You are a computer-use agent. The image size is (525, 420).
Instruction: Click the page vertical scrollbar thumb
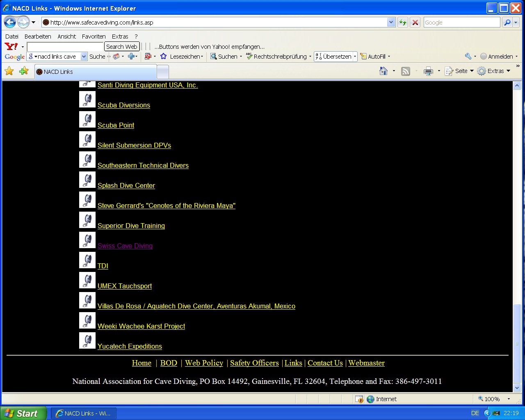(x=517, y=343)
